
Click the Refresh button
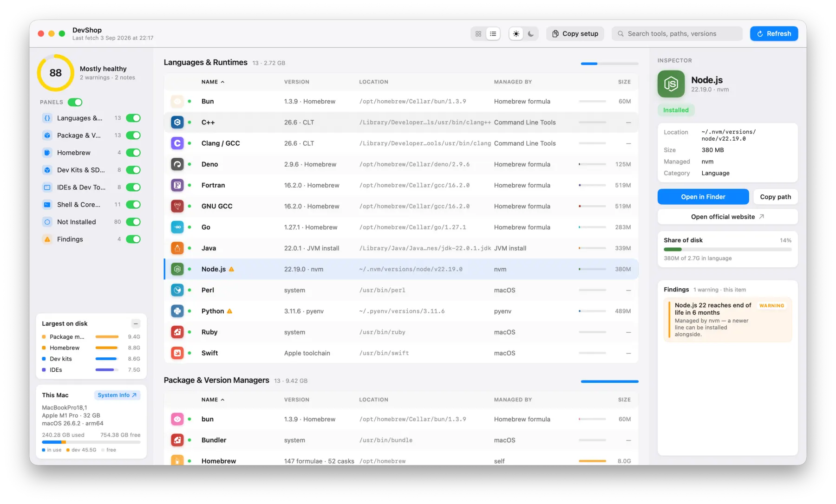[x=774, y=34]
